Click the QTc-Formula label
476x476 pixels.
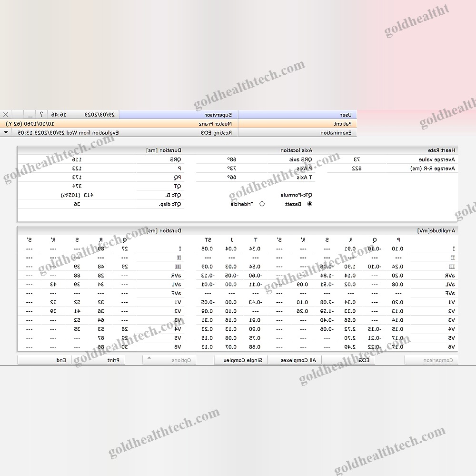[x=296, y=195]
